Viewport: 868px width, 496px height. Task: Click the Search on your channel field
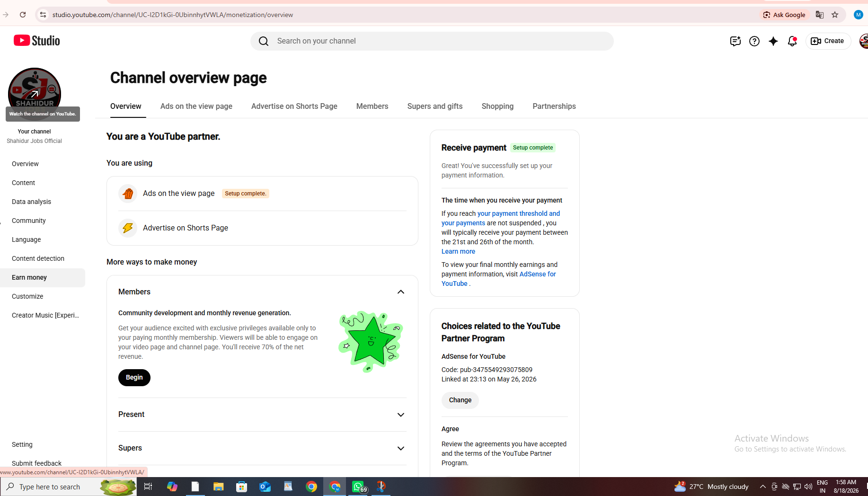pos(432,41)
